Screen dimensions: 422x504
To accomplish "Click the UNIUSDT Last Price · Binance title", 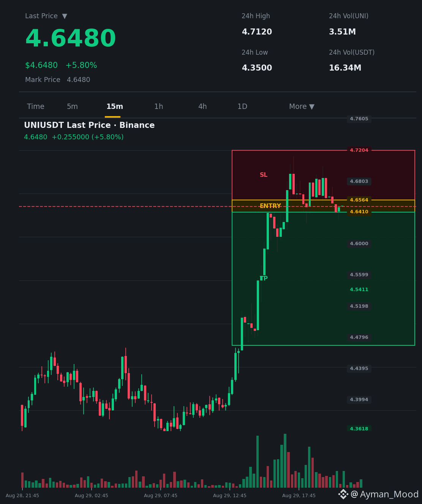I will 89,125.
